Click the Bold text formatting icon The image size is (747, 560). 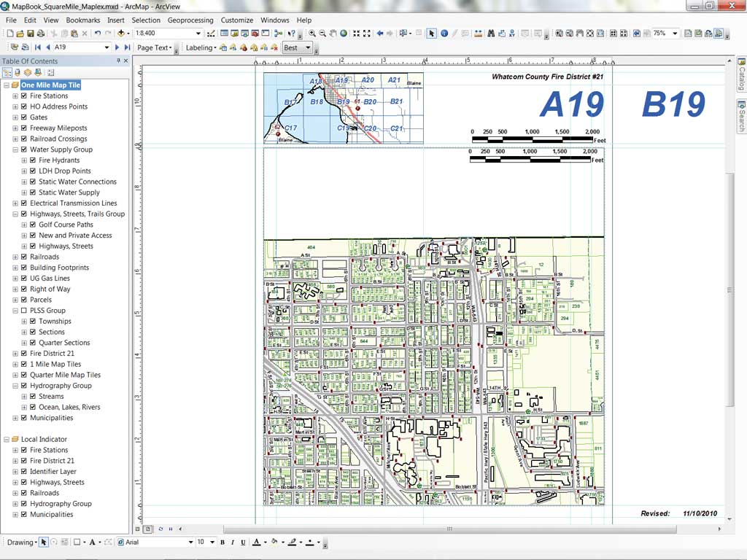click(222, 542)
